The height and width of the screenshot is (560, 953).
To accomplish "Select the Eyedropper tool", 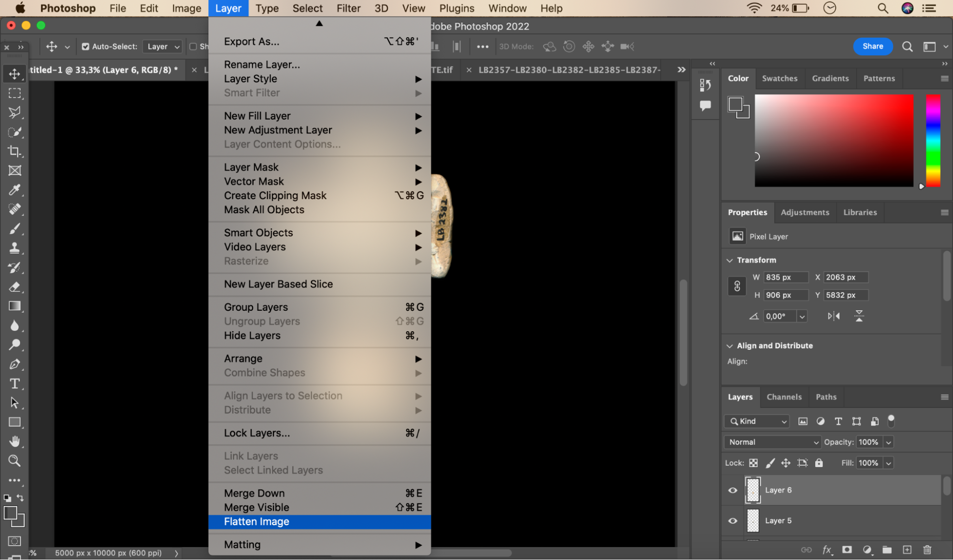I will (x=14, y=190).
